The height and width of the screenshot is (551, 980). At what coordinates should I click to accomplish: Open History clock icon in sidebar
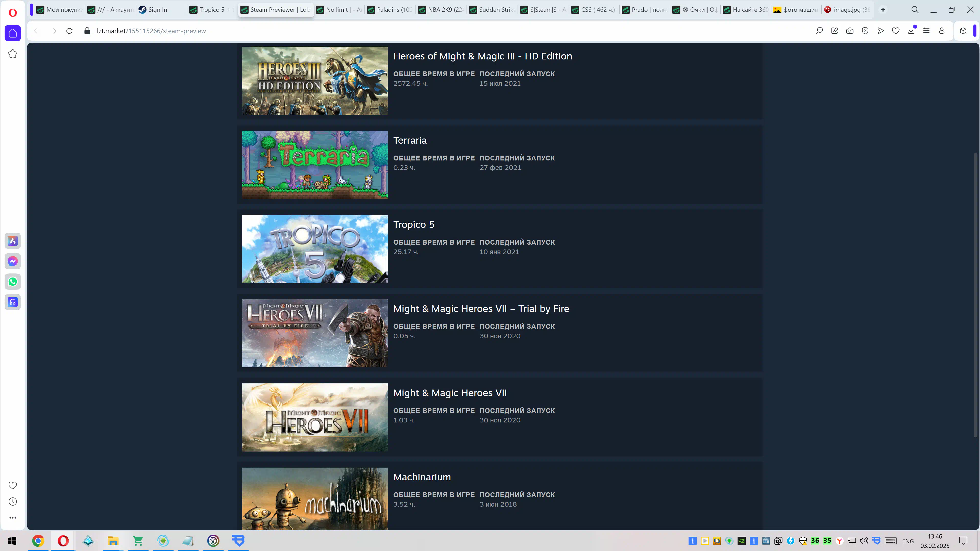click(13, 502)
